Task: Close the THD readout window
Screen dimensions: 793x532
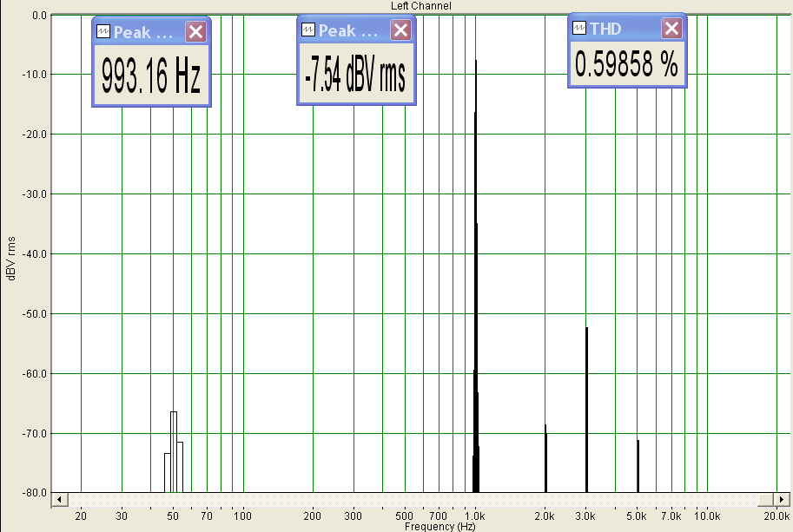Action: (671, 29)
